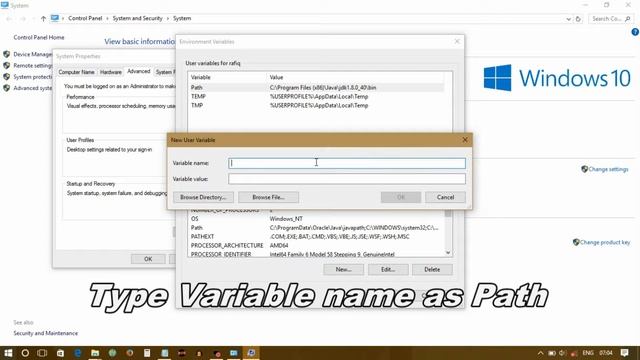Click OK in New User Variable dialog
This screenshot has width=640, height=360.
click(x=401, y=197)
